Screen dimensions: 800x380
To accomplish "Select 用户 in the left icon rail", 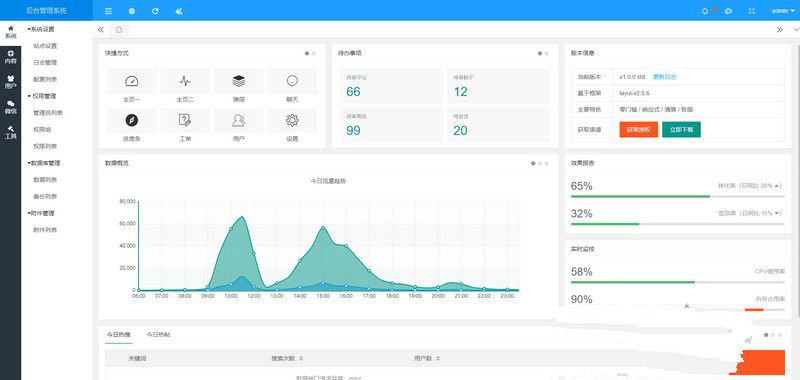I will 11,82.
